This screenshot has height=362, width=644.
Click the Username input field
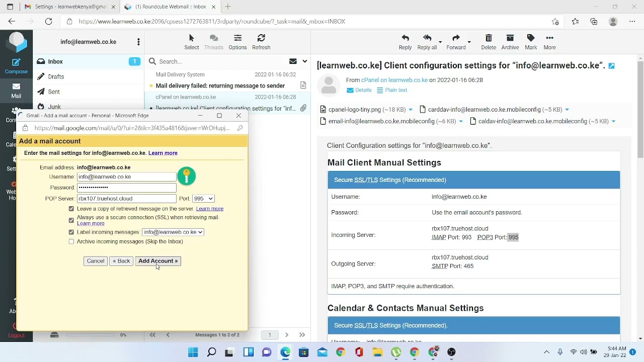click(x=126, y=177)
